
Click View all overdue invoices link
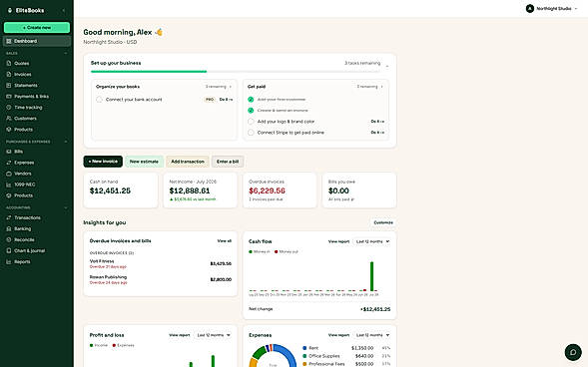click(225, 241)
